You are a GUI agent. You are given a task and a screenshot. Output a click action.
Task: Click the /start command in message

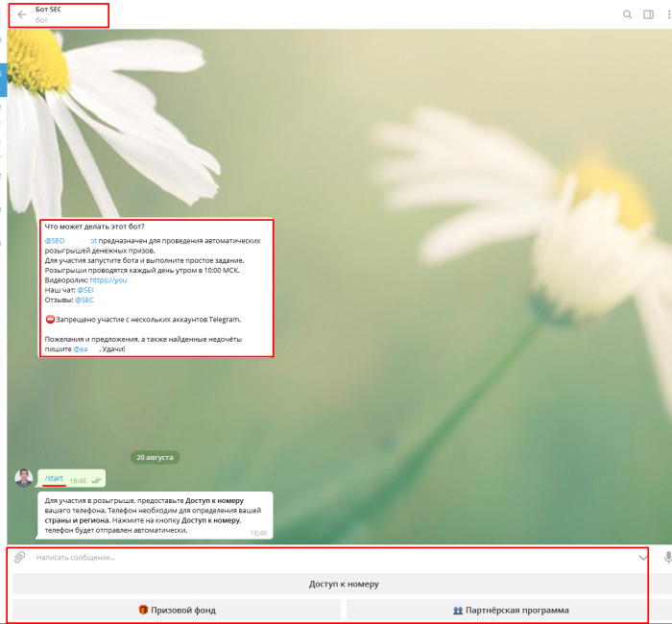point(54,478)
